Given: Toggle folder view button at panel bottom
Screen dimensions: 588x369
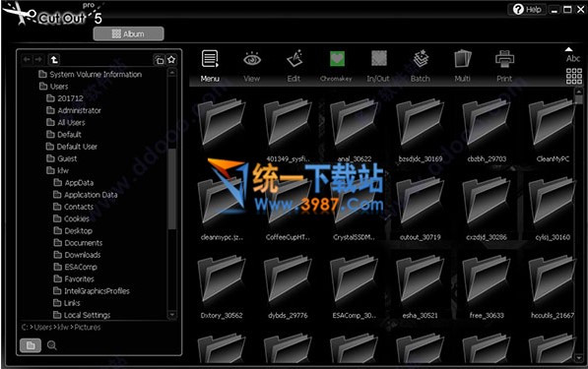Looking at the screenshot, I should point(31,345).
